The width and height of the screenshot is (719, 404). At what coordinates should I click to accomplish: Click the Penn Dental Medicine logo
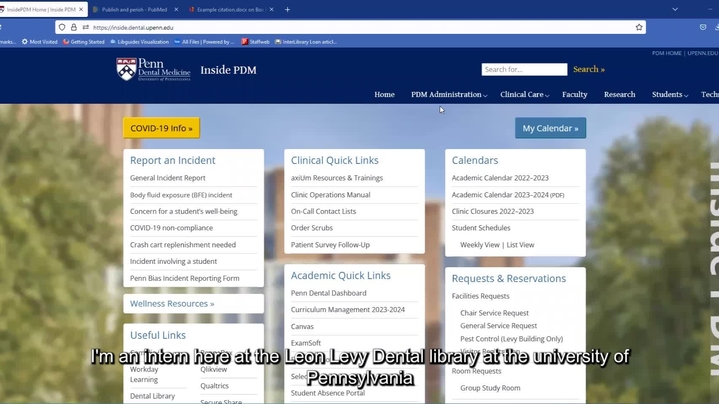click(153, 70)
